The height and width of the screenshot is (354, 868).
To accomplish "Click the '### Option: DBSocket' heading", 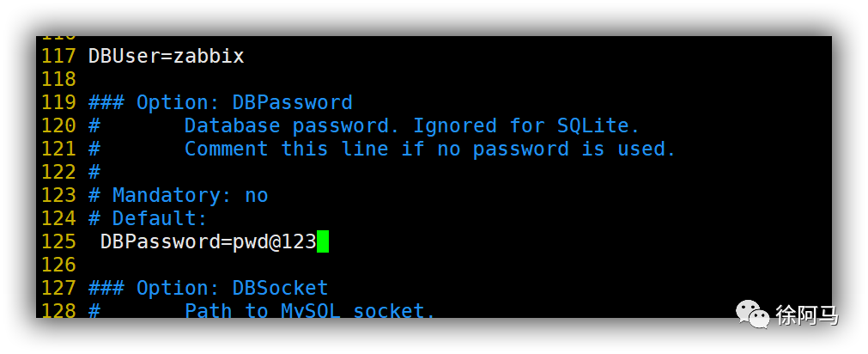I will 208,288.
